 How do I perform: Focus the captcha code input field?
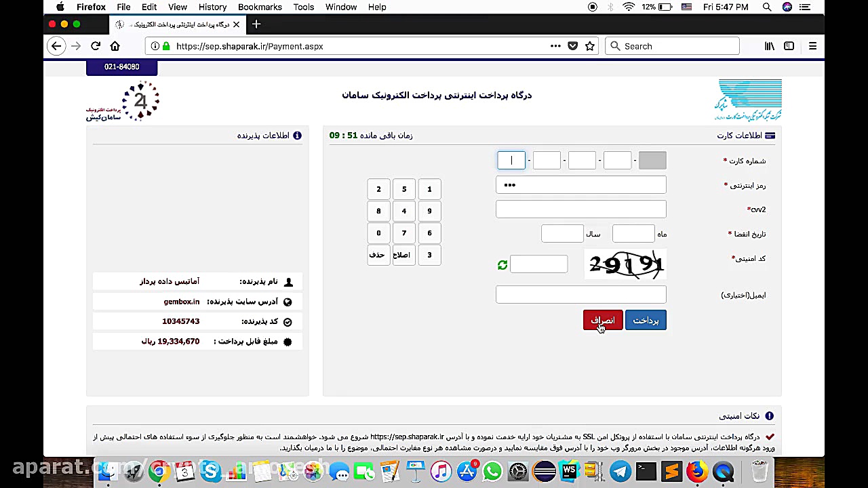coord(538,264)
